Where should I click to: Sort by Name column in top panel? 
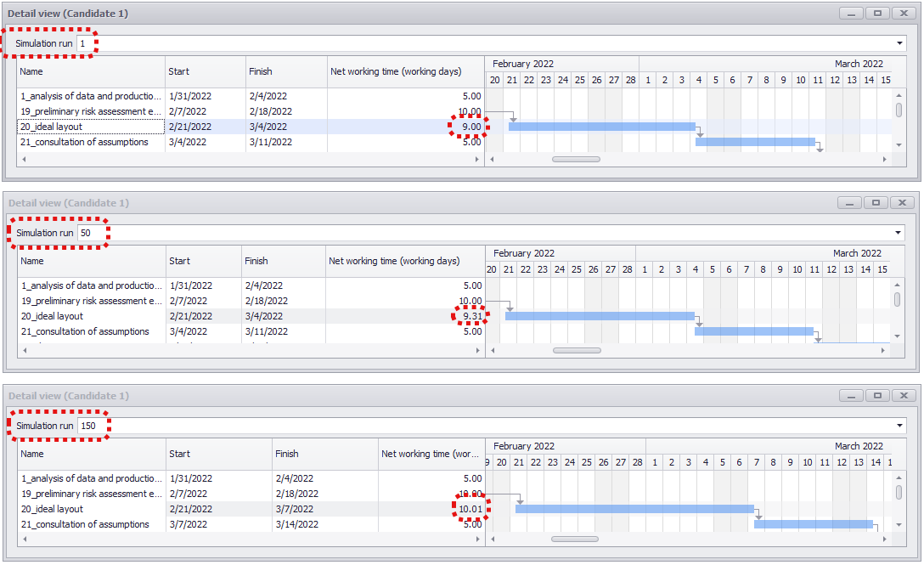[90, 72]
